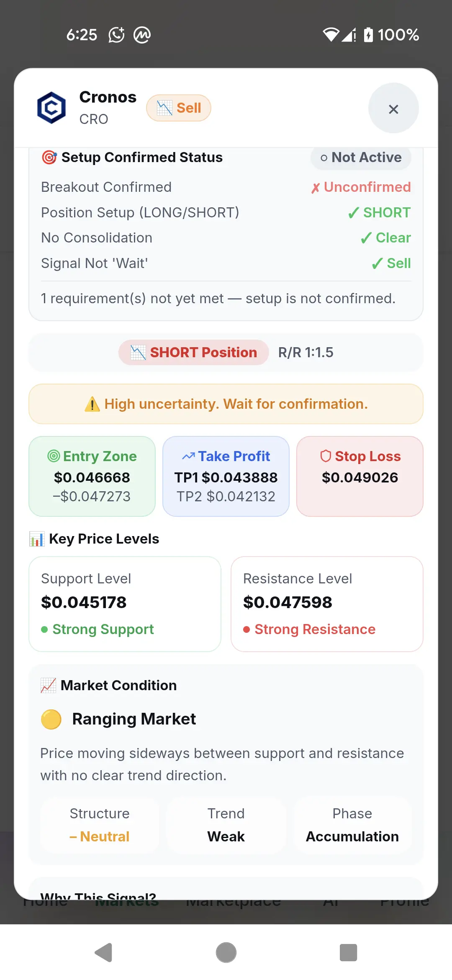Image resolution: width=452 pixels, height=980 pixels.
Task: Tap the Setup Confirmed Status target icon
Action: [49, 157]
